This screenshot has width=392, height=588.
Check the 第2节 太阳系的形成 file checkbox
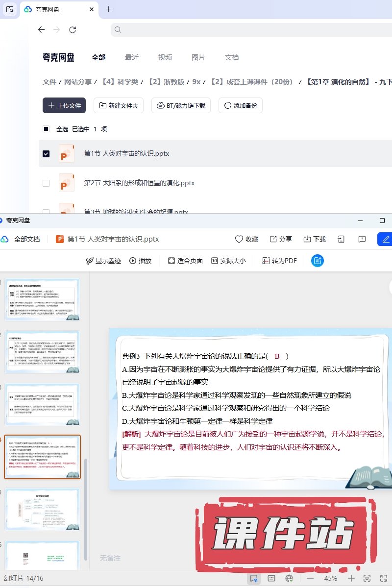click(x=46, y=183)
